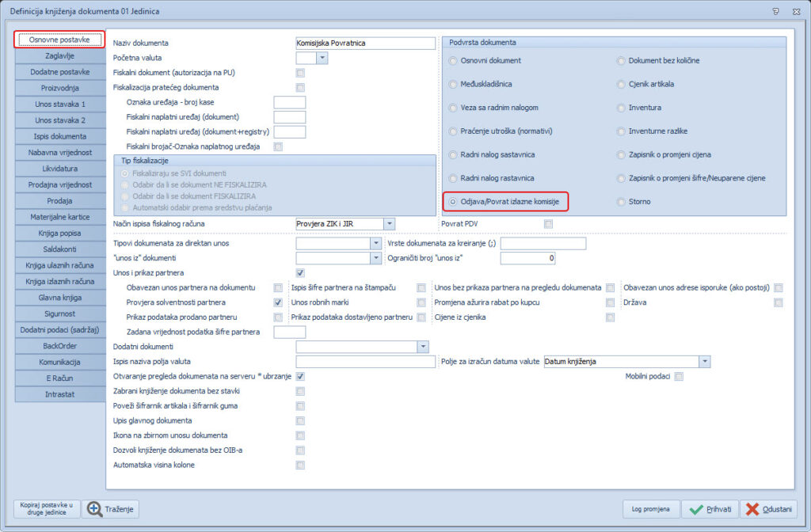811x532 pixels.
Task: Choose the Storno document subtype
Action: pos(621,202)
